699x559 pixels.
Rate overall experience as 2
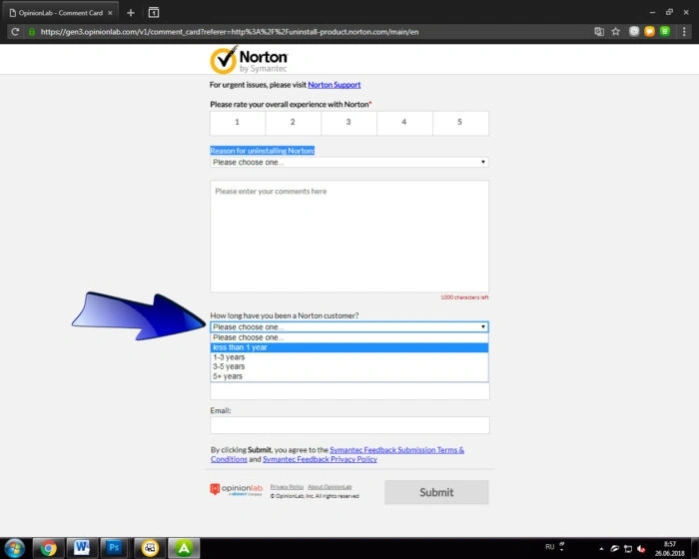click(293, 123)
